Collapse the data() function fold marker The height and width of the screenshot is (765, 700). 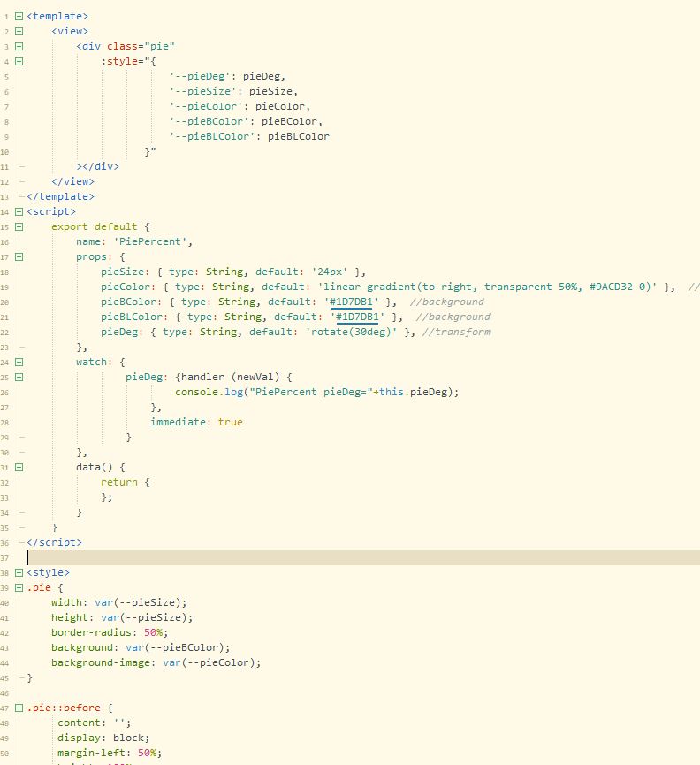click(19, 467)
